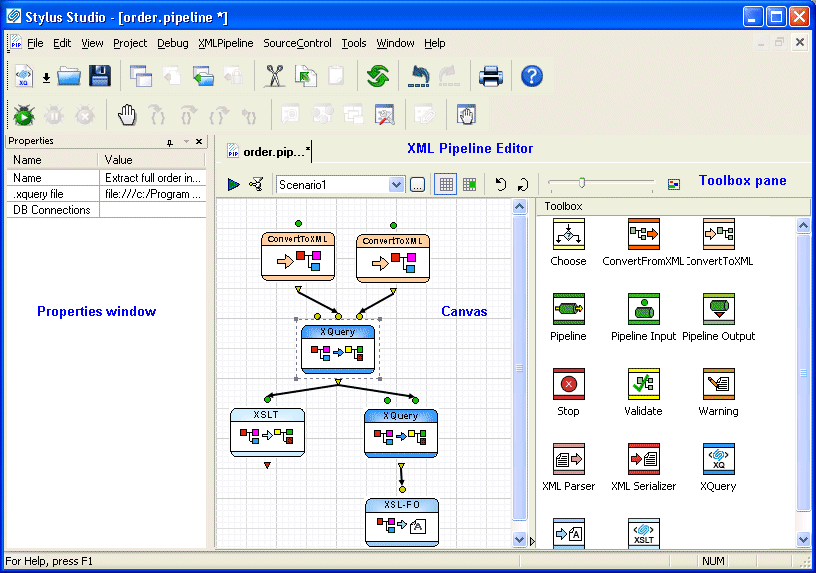This screenshot has width=816, height=573.
Task: Click the Cut scissors icon
Action: 275,76
